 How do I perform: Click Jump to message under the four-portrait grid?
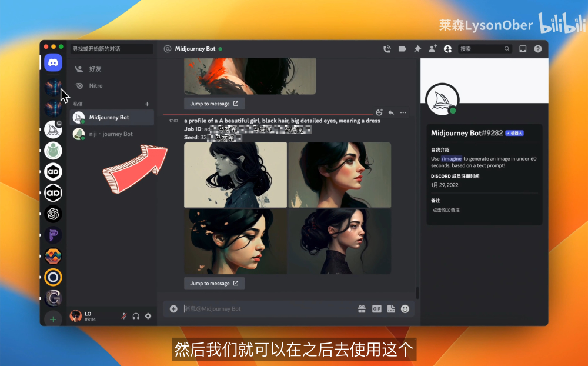tap(214, 284)
